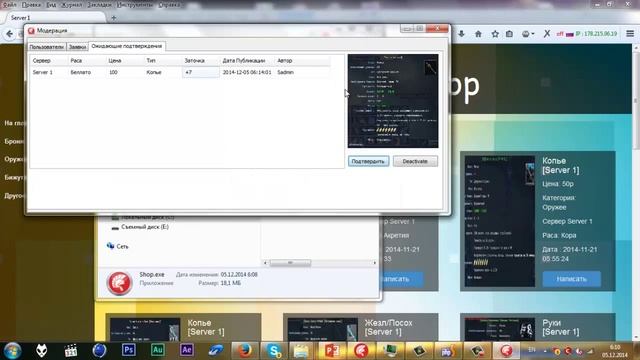Open the Руки card thumbnail
The image size is (640, 360).
click(500, 329)
